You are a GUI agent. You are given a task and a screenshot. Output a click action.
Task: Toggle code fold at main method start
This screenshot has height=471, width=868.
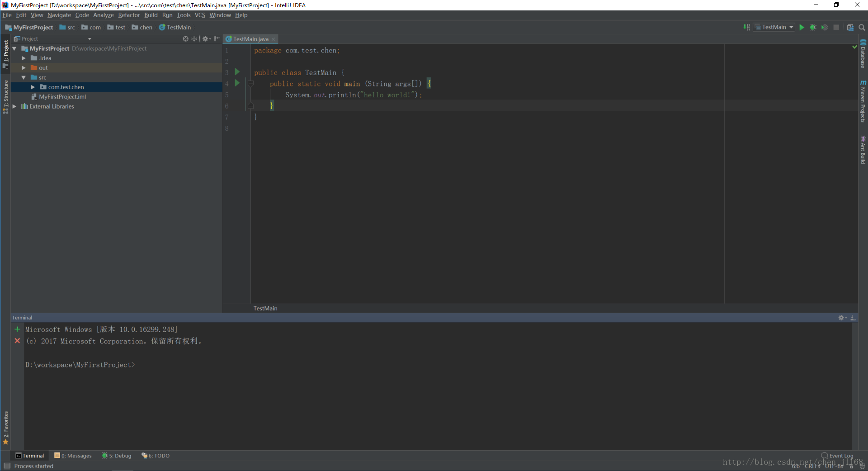(251, 84)
